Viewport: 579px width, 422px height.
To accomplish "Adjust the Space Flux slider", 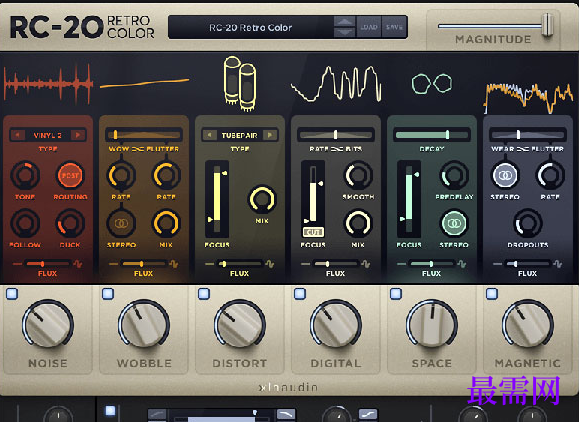I will point(431,264).
